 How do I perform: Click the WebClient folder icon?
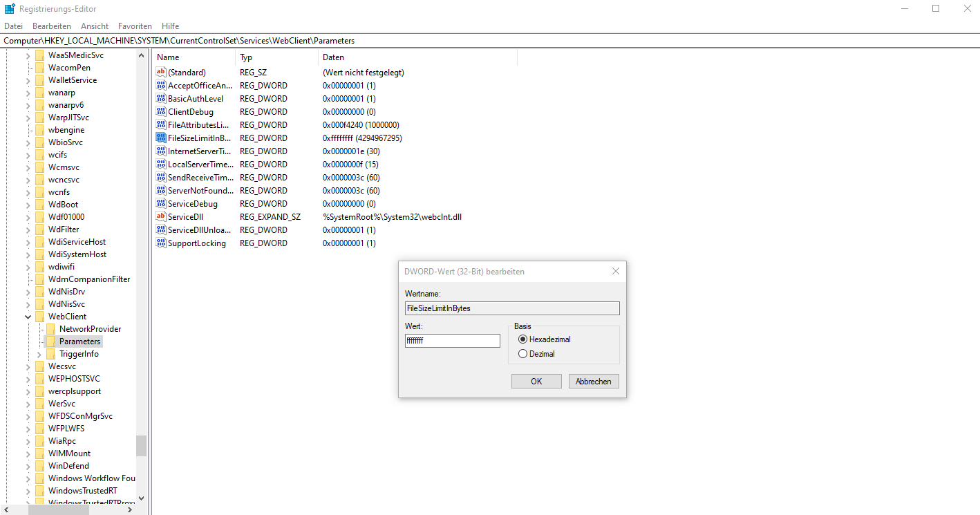click(39, 317)
